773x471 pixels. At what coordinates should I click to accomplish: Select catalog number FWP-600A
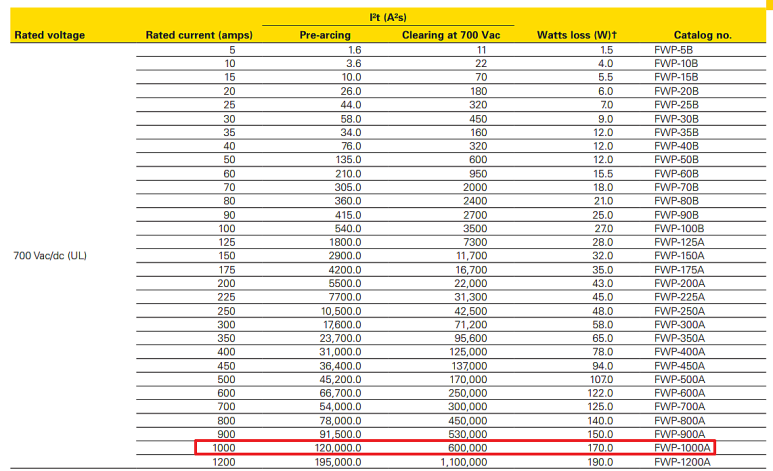click(x=679, y=394)
